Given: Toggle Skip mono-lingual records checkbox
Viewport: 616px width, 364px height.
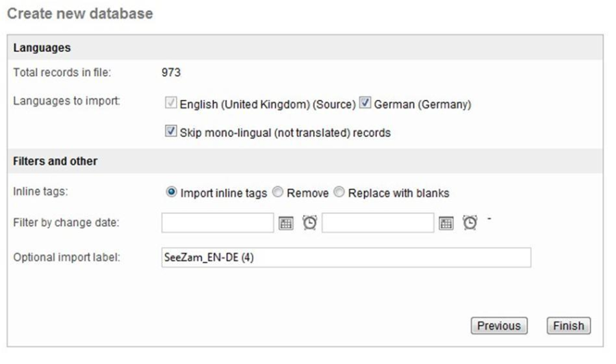Looking at the screenshot, I should [x=171, y=132].
